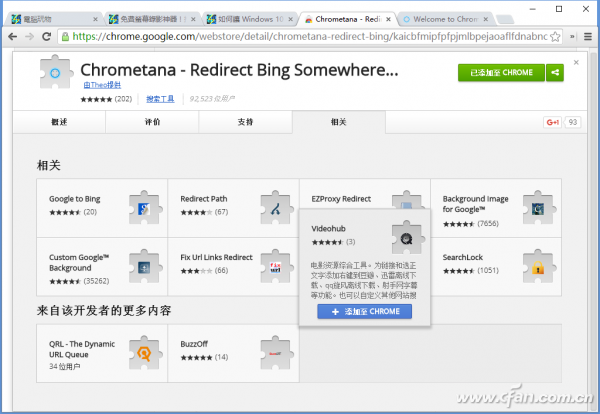Click the BuzzOff extension icon
600x414 pixels.
tap(277, 353)
